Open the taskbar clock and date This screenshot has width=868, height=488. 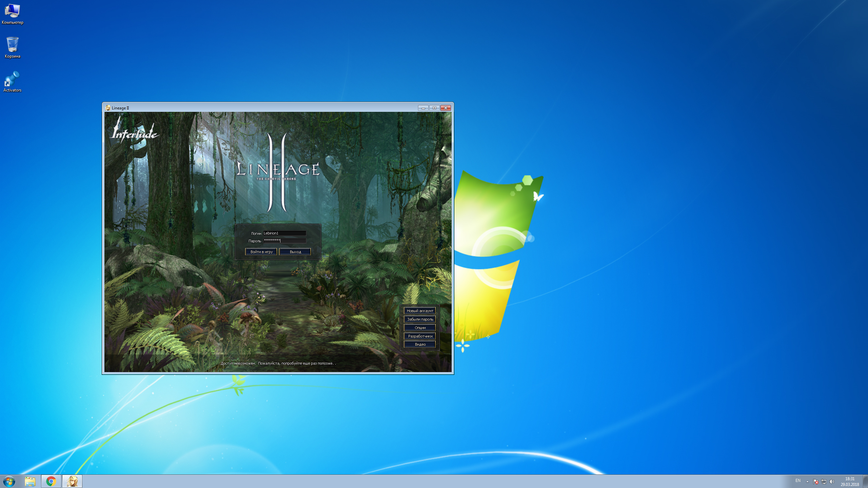(x=850, y=482)
